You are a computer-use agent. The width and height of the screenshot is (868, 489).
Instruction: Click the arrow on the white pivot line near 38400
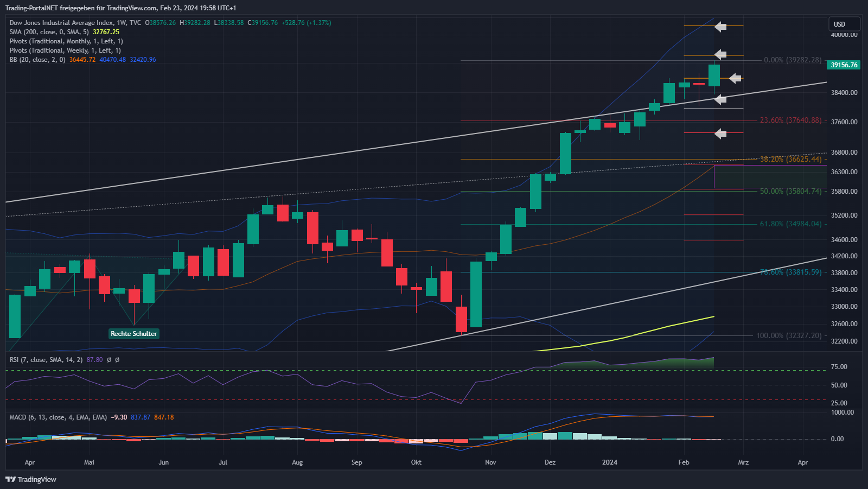[x=720, y=99]
